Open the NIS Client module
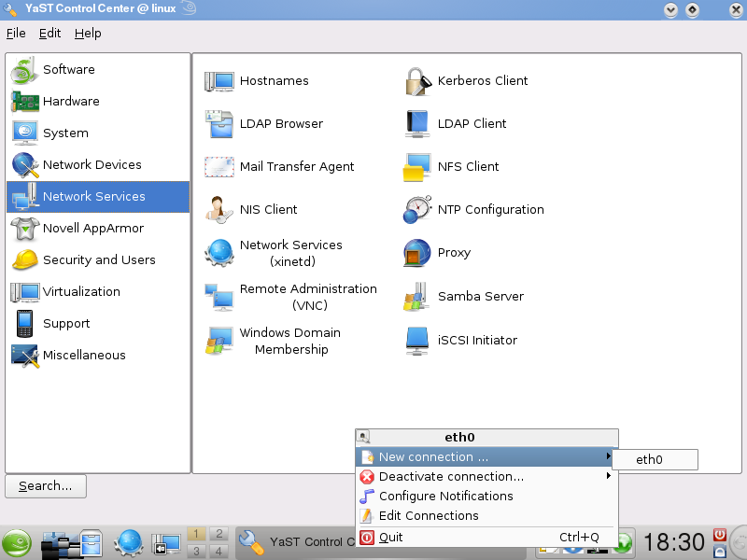This screenshot has width=747, height=560. click(251, 209)
